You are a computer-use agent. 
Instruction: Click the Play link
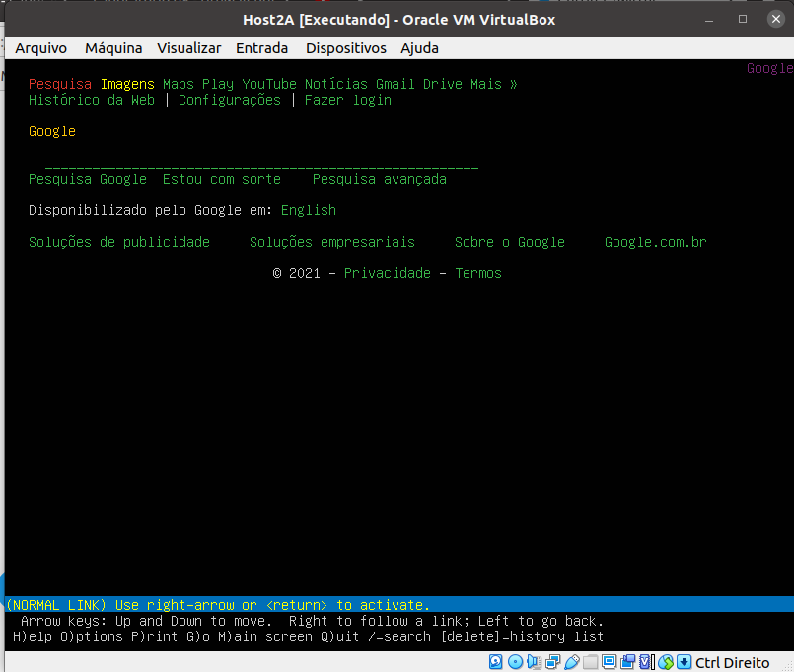click(x=218, y=84)
